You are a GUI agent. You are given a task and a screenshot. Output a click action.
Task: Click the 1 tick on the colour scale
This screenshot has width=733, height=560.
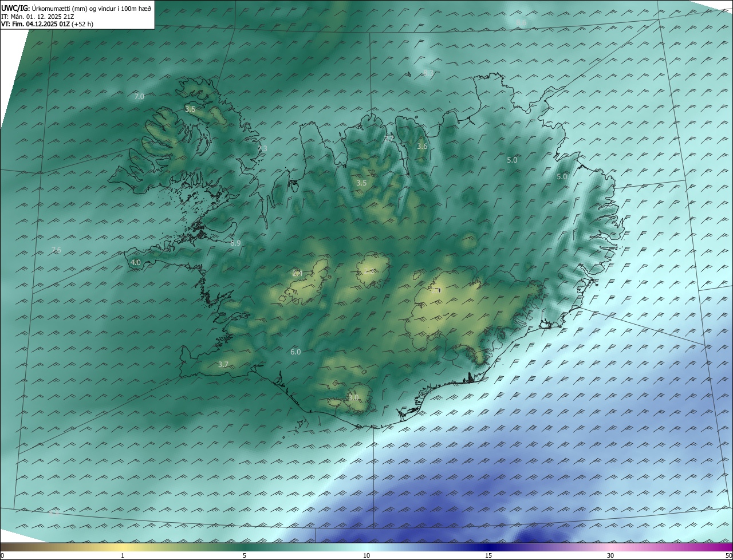[123, 555]
